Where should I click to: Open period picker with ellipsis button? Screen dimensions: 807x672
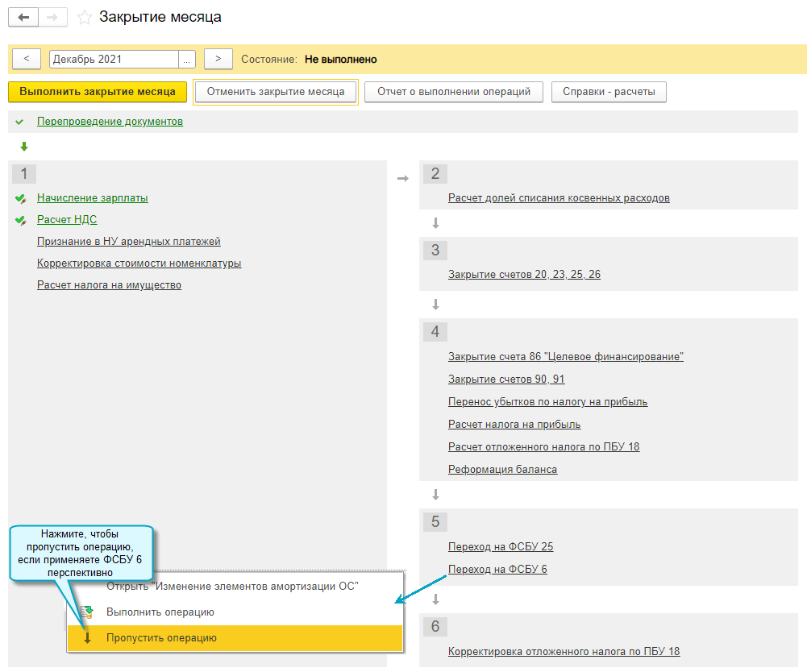pos(187,59)
